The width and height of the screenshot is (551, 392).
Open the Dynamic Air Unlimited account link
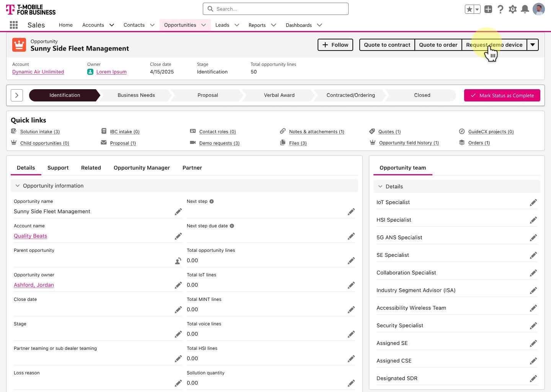coord(38,72)
